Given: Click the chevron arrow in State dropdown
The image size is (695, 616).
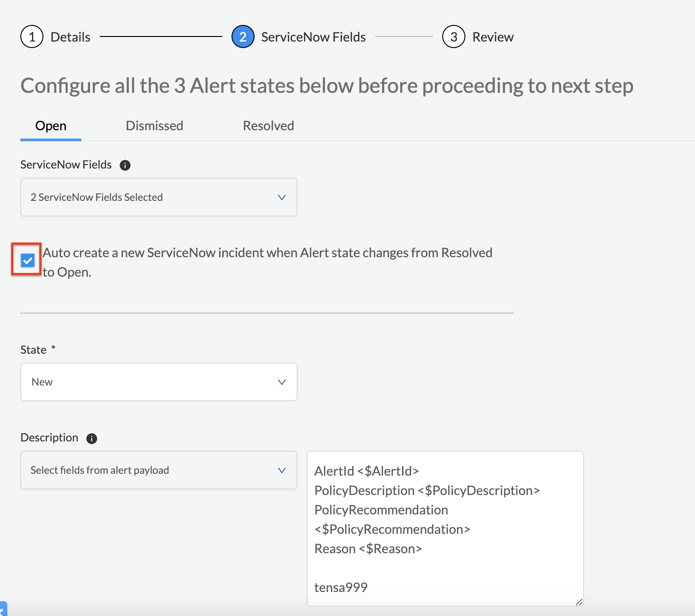Looking at the screenshot, I should [281, 382].
